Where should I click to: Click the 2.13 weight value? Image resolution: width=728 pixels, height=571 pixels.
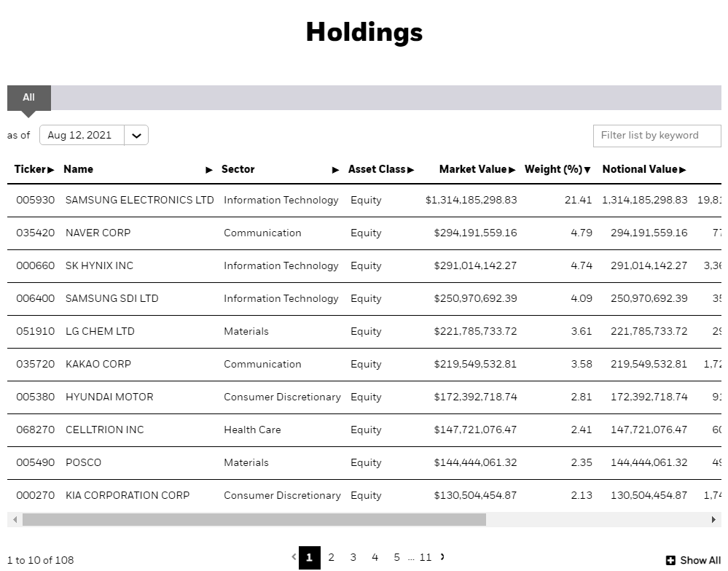(x=582, y=495)
